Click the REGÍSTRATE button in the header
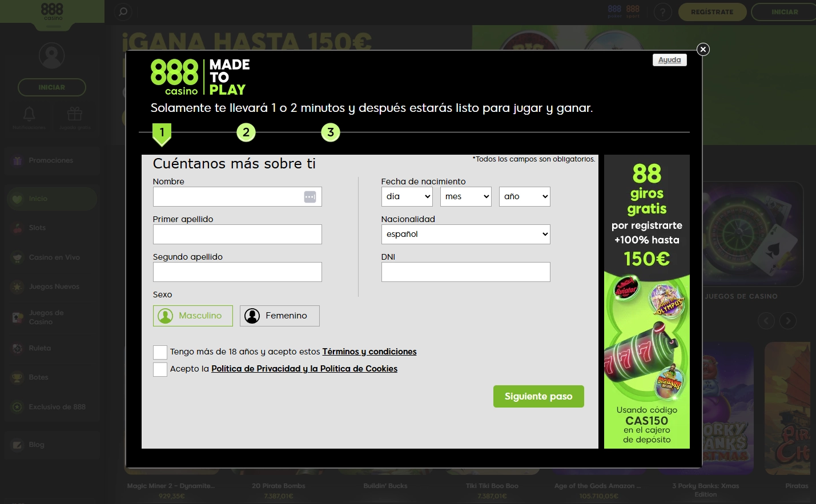Screen dimensions: 816x504 [x=712, y=12]
